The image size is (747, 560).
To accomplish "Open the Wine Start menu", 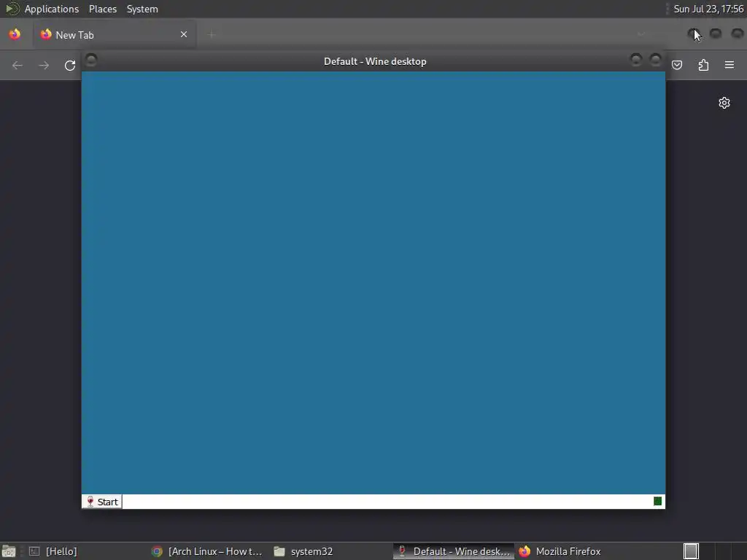I will click(102, 502).
